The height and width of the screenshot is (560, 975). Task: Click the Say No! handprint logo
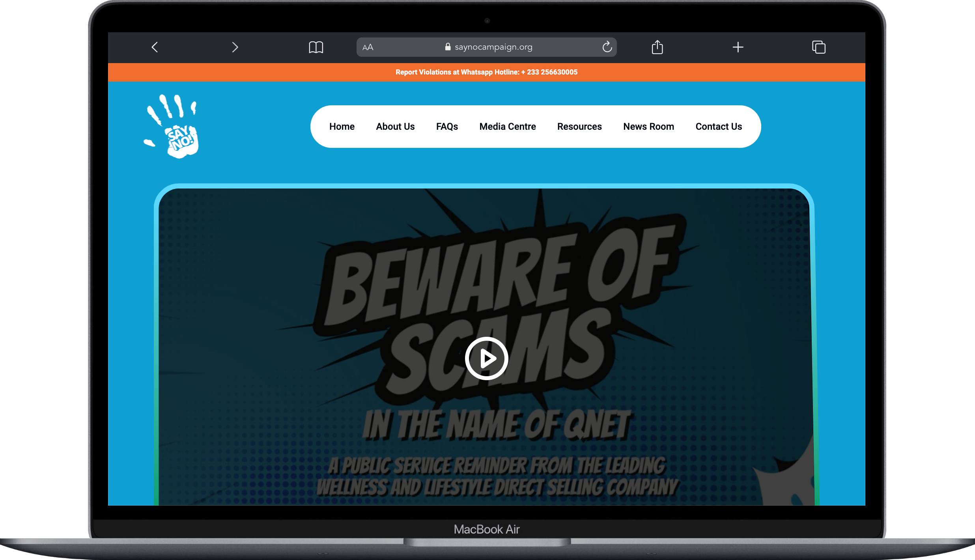pos(172,126)
